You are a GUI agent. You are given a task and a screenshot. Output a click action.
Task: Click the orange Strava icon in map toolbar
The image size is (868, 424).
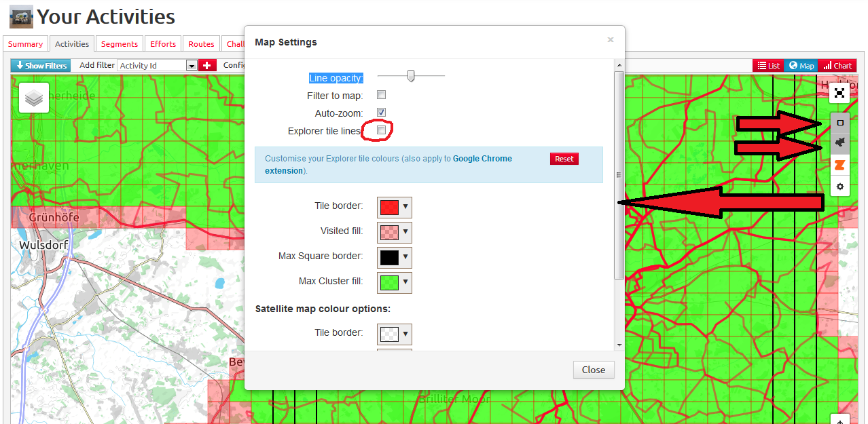(840, 164)
